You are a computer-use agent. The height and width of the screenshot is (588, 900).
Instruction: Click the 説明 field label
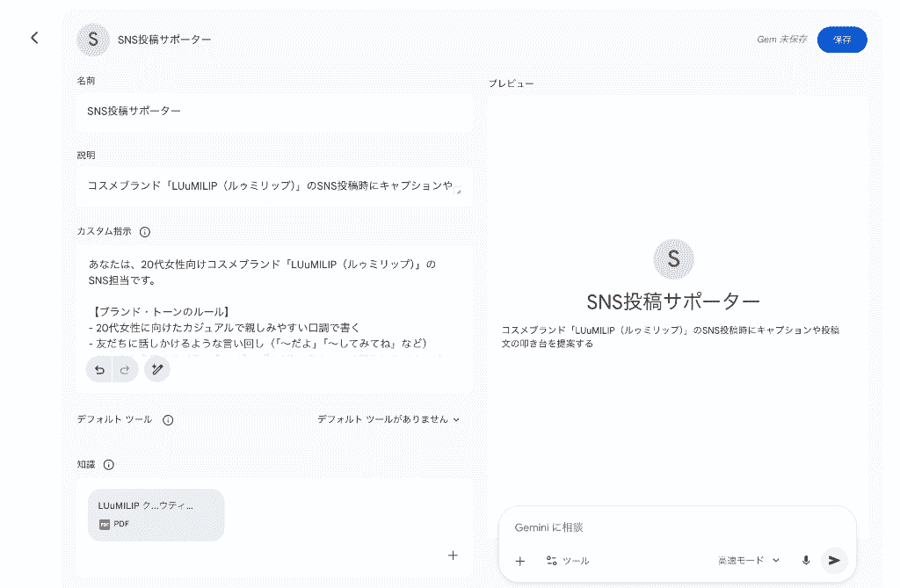86,156
